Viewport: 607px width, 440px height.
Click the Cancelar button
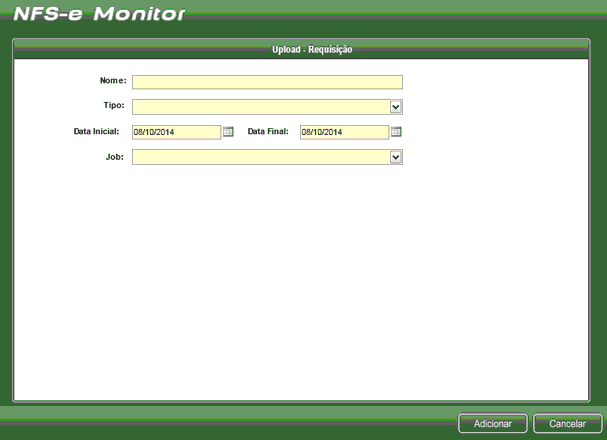point(568,423)
